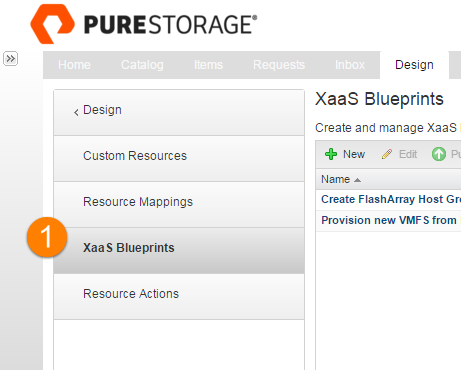Select XaaS Blueprints in the sidebar
The image size is (461, 370).
click(179, 250)
